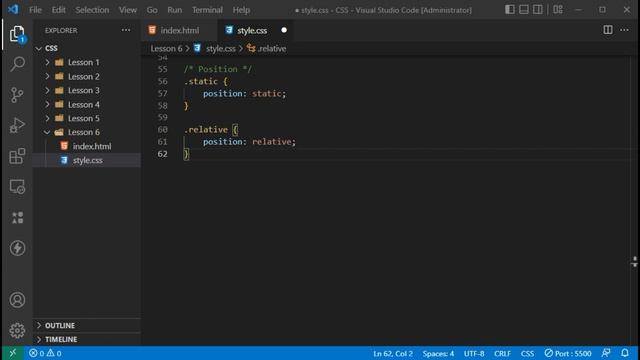Expand the Timeline section
The width and height of the screenshot is (640, 360).
pyautogui.click(x=87, y=339)
